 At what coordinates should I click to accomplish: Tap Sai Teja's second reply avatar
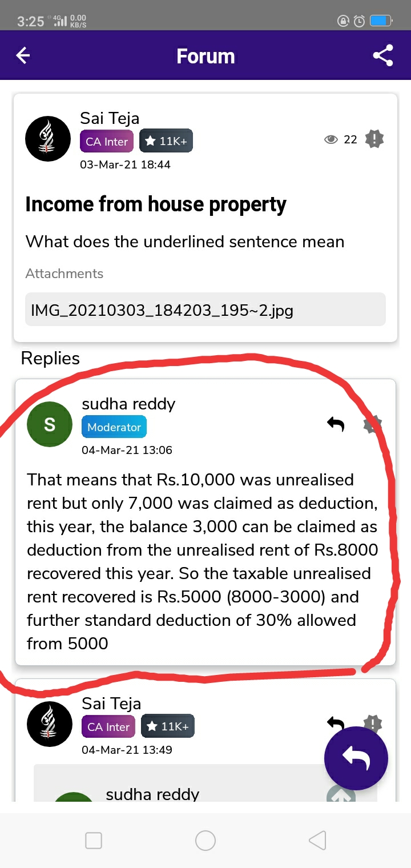click(x=50, y=724)
